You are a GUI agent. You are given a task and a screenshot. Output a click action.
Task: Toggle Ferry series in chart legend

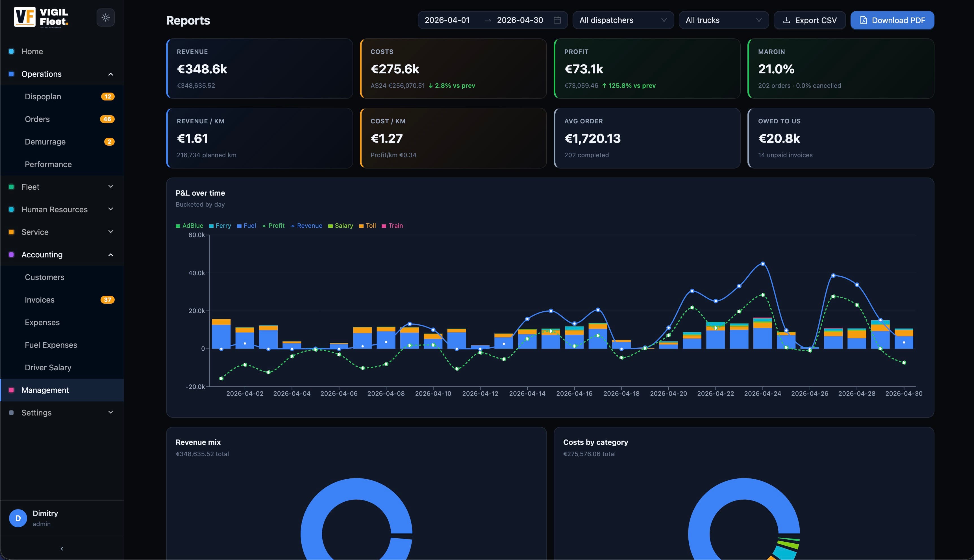pos(220,226)
